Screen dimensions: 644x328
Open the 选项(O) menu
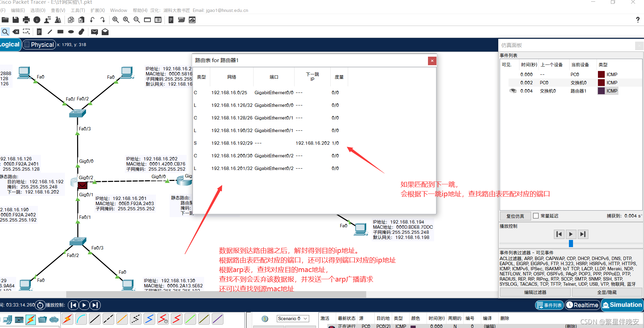point(38,10)
